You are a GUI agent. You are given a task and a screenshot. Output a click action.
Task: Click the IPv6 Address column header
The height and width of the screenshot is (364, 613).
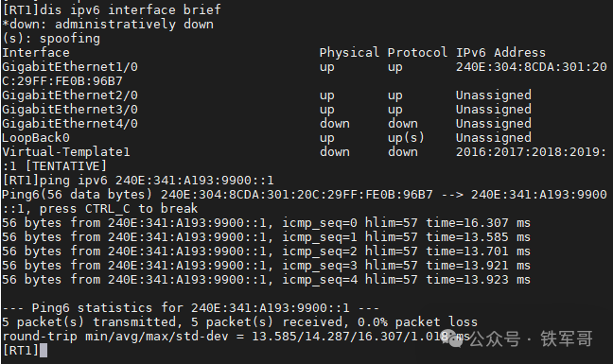[500, 52]
